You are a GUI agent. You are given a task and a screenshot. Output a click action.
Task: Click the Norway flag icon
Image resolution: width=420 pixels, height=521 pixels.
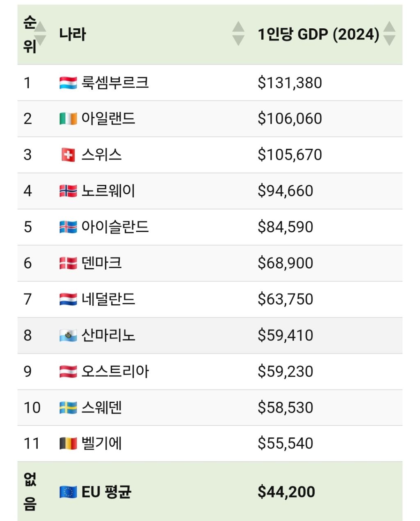tap(68, 191)
